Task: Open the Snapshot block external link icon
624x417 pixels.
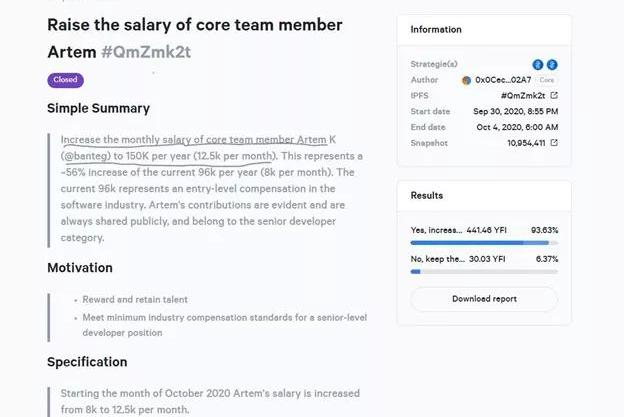Action: [x=554, y=143]
